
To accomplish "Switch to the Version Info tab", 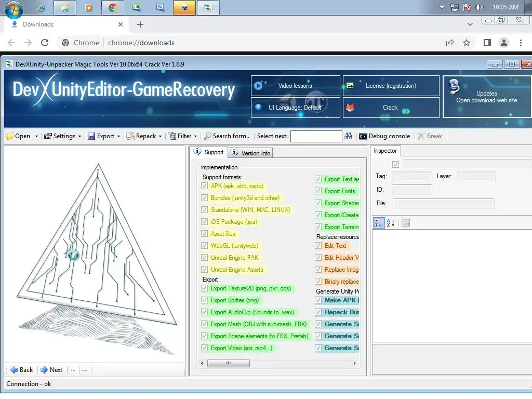I will [250, 153].
